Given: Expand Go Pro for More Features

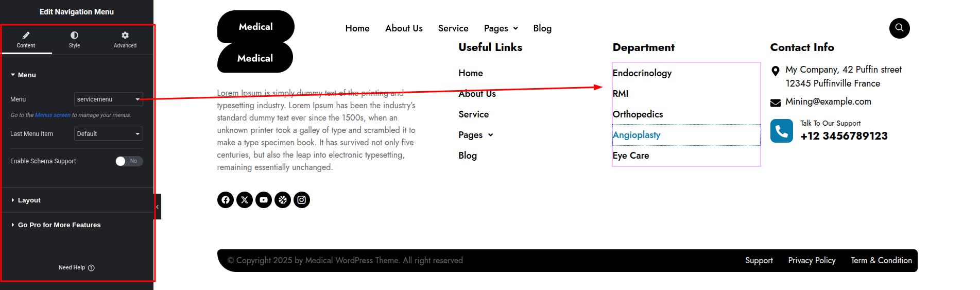Looking at the screenshot, I should 59,225.
